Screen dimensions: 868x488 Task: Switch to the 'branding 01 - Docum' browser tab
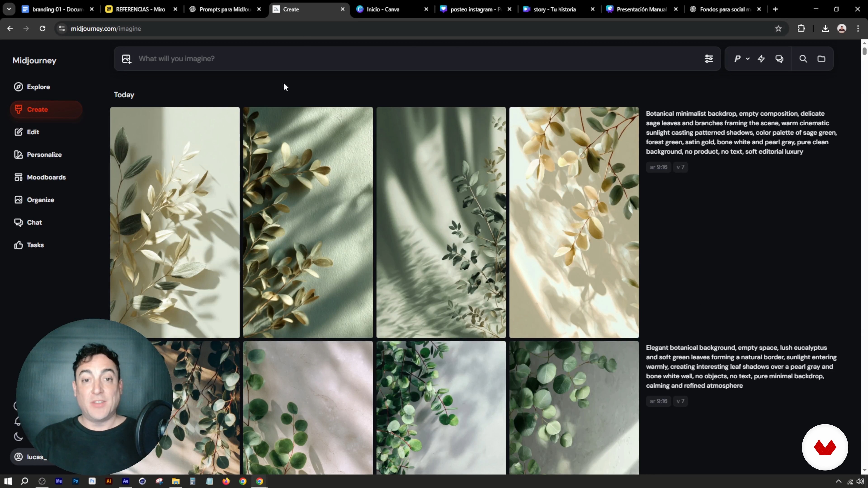tap(57, 9)
